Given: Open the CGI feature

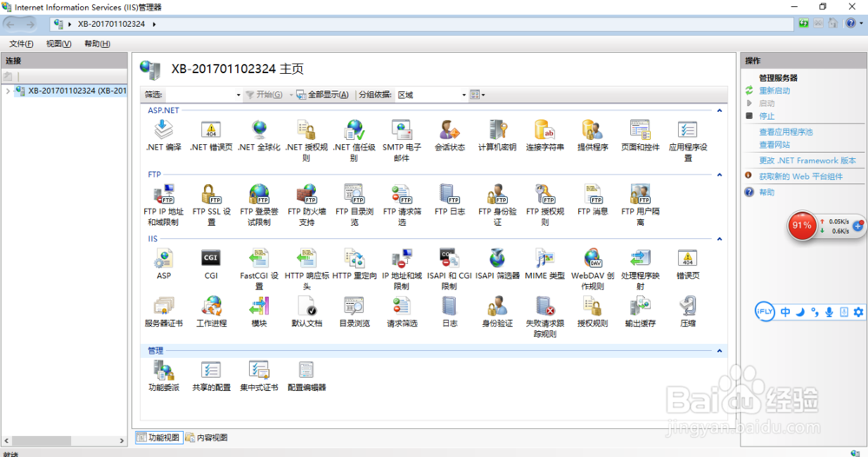Looking at the screenshot, I should tap(211, 263).
